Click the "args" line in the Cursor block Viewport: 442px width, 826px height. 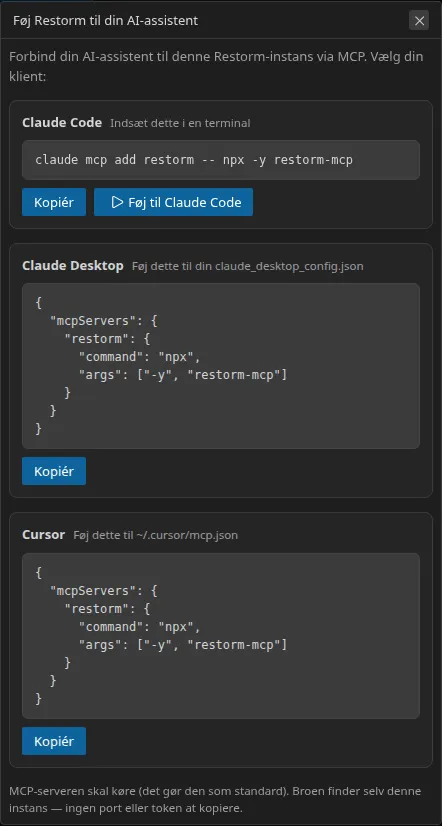coord(183,644)
